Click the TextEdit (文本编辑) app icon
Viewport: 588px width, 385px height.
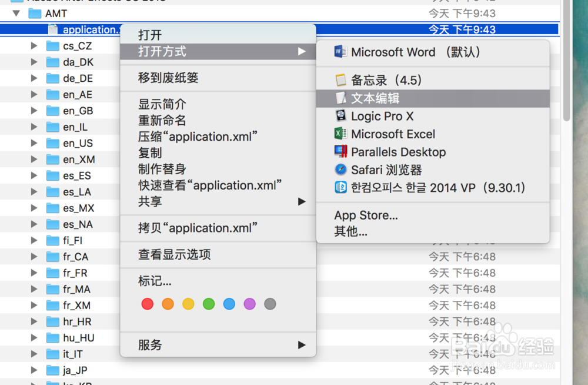340,98
